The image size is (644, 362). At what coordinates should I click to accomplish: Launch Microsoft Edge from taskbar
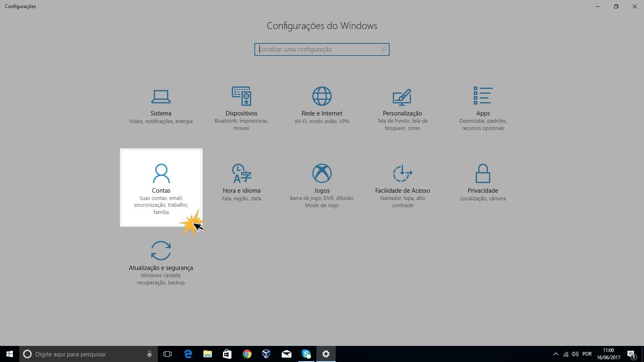188,354
